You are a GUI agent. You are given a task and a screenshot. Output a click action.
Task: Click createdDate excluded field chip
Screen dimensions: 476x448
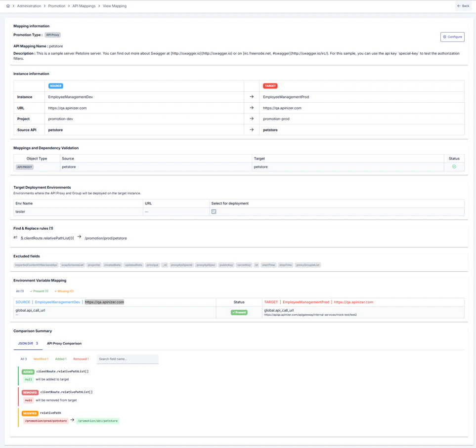pos(112,265)
